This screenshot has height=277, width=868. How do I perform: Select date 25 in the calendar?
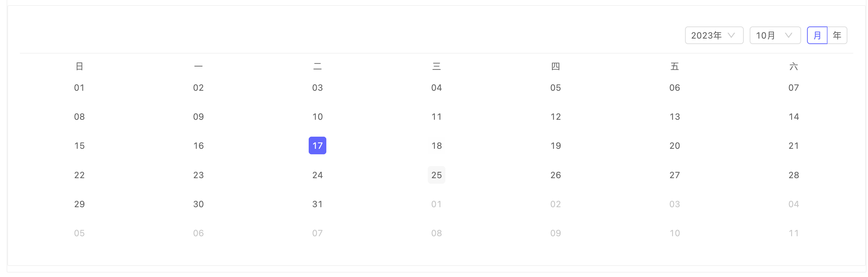pyautogui.click(x=437, y=175)
